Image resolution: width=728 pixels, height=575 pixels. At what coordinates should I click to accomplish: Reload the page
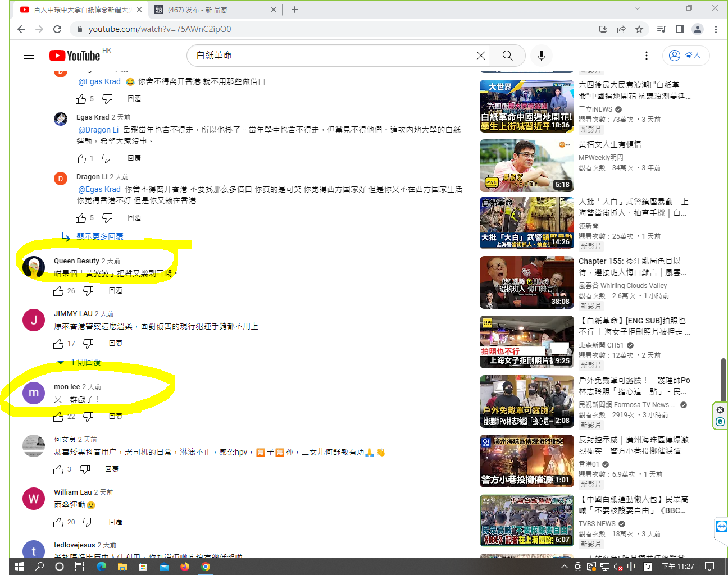tap(57, 29)
